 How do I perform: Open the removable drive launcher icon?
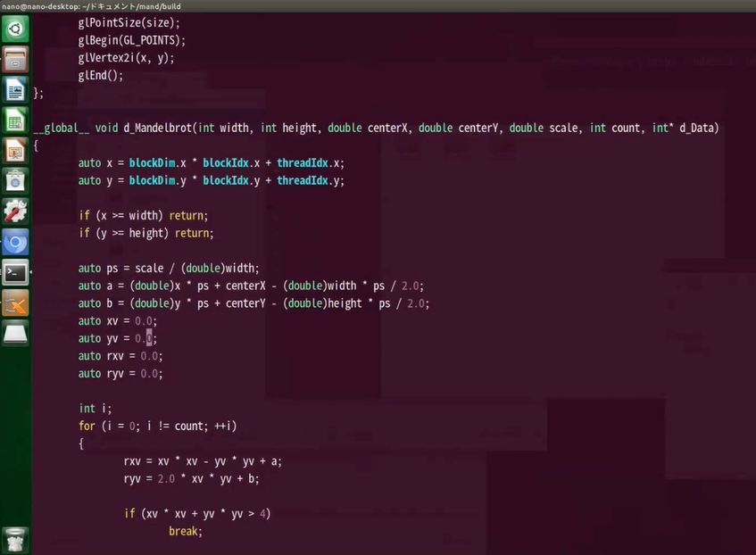15,333
